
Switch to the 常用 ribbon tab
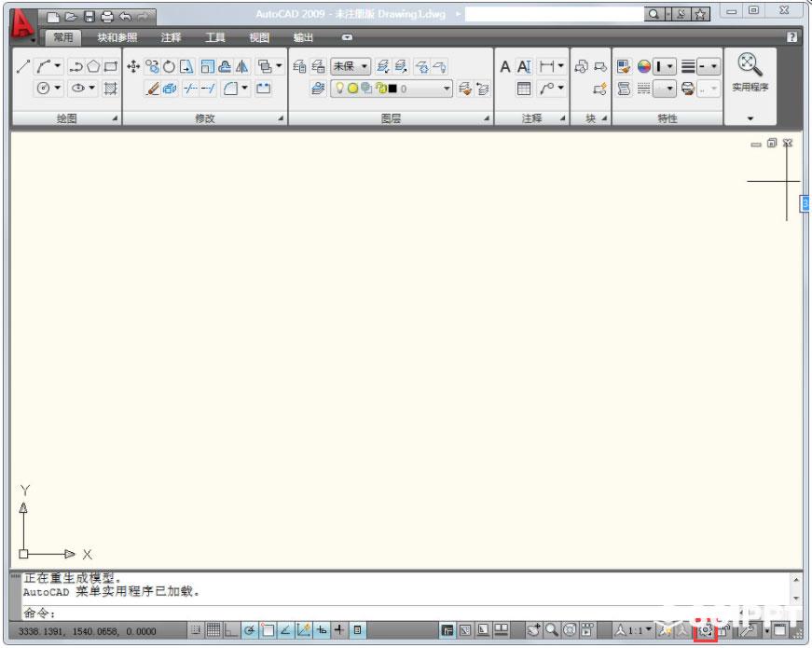click(63, 37)
